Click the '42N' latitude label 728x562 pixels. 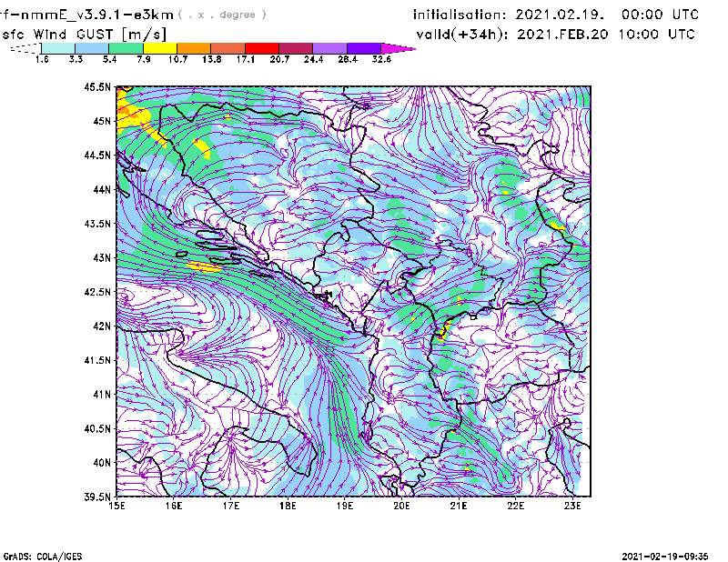click(102, 326)
